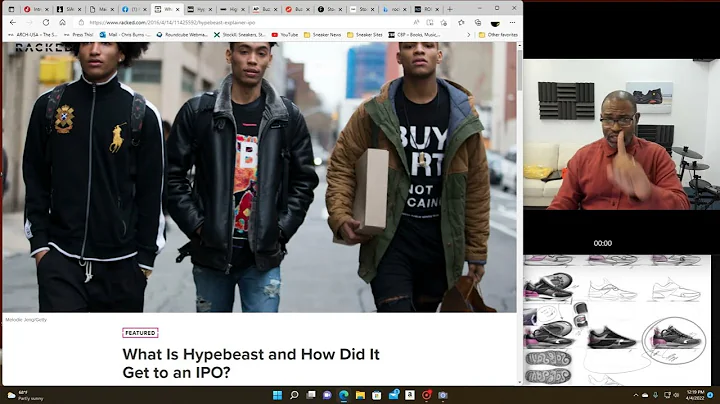Open a new browser tab
720x404 pixels.
pos(450,9)
